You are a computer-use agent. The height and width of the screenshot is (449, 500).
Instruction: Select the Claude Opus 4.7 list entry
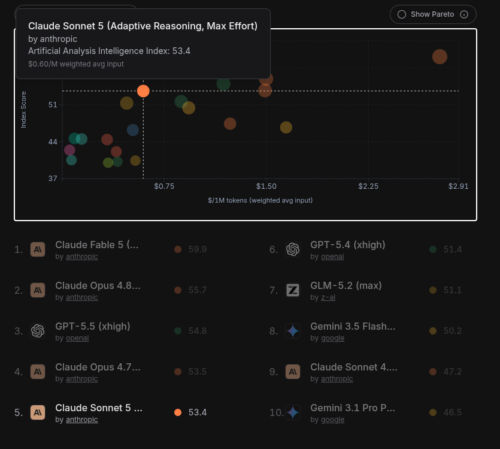coord(110,372)
